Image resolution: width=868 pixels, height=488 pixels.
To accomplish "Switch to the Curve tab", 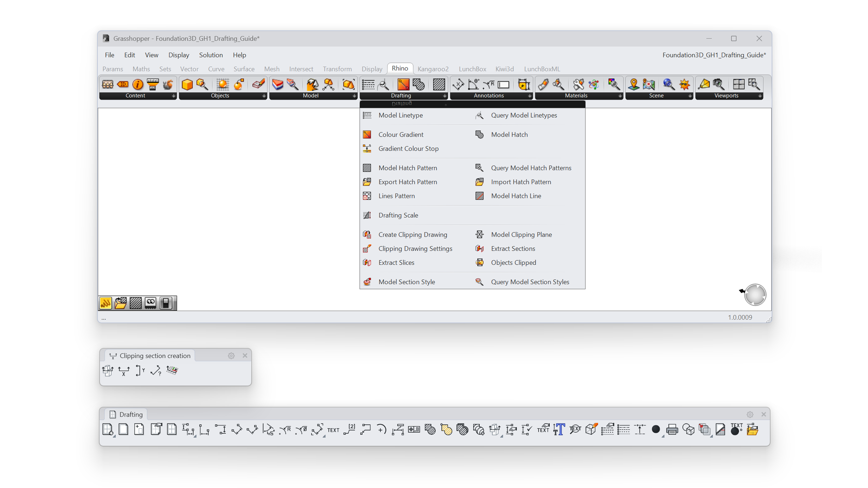I will coord(216,69).
